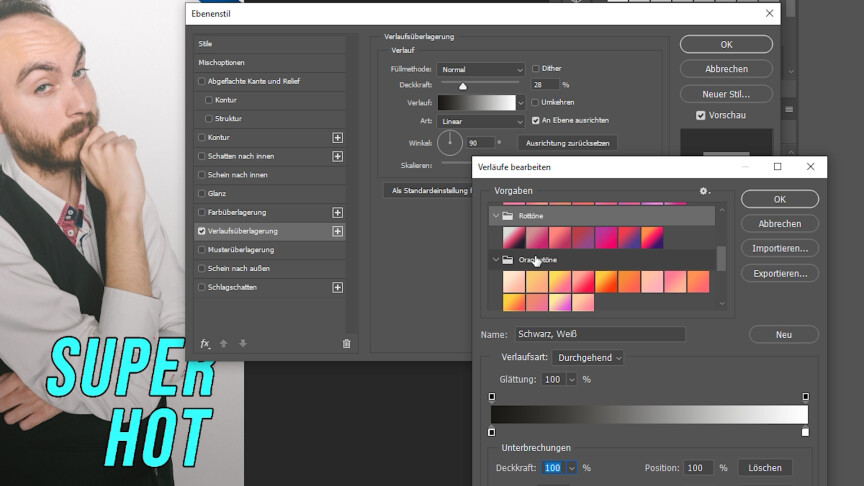Select Musterüberlagerung in the styles list
This screenshot has width=864, height=486.
pyautogui.click(x=270, y=250)
